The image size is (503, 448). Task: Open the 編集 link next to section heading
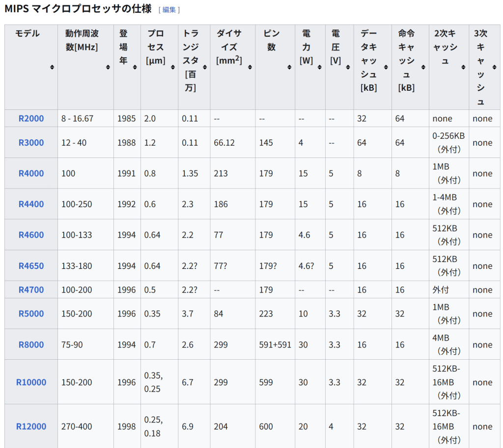[169, 10]
